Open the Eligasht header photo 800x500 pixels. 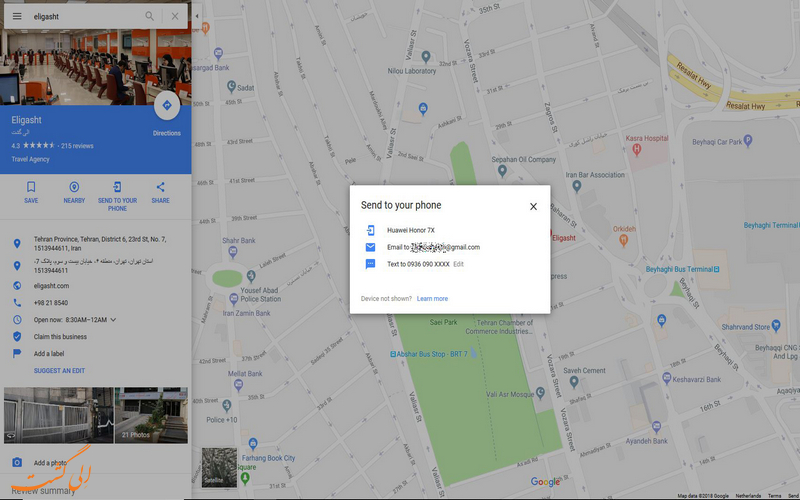(x=96, y=66)
